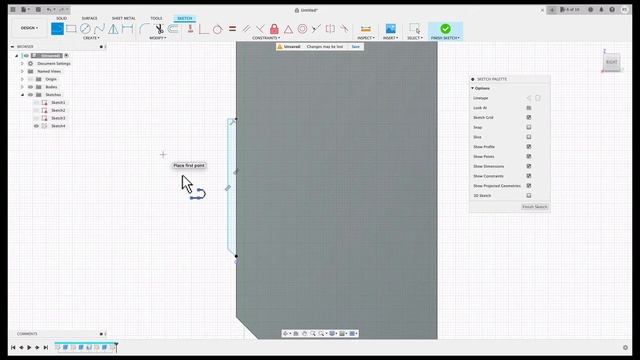Image resolution: width=640 pixels, height=360 pixels.
Task: Switch to the Tools tab
Action: (x=156, y=18)
